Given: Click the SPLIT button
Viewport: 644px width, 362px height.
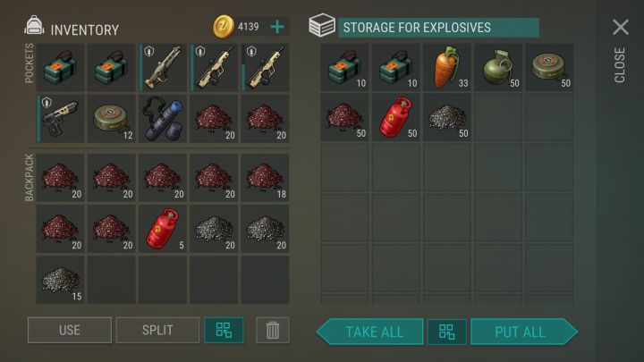Looking at the screenshot, I should coord(157,330).
